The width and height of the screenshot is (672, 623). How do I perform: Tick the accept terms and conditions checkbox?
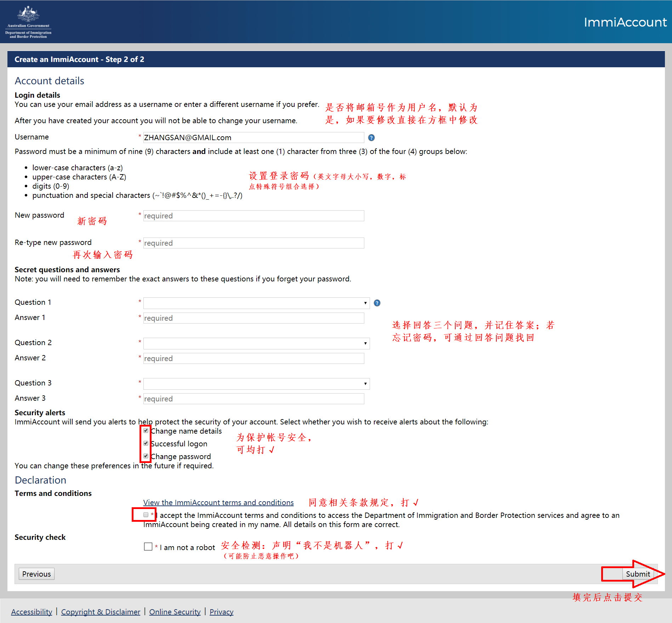(146, 515)
